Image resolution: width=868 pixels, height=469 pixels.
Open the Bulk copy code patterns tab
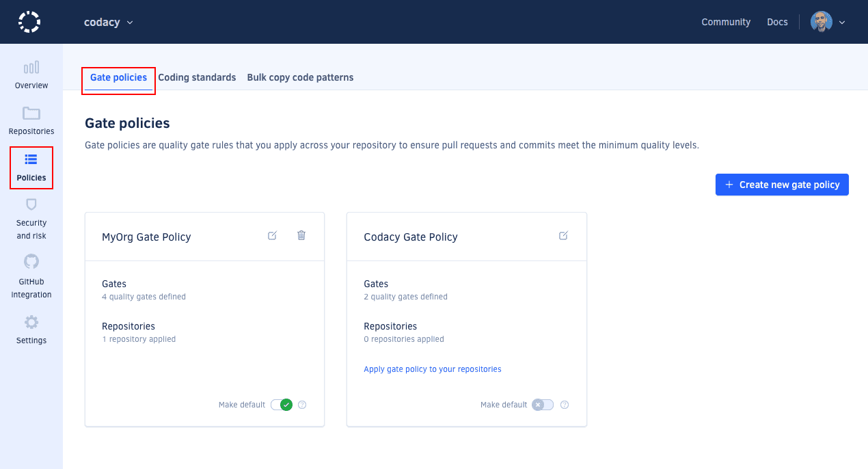[x=300, y=77]
